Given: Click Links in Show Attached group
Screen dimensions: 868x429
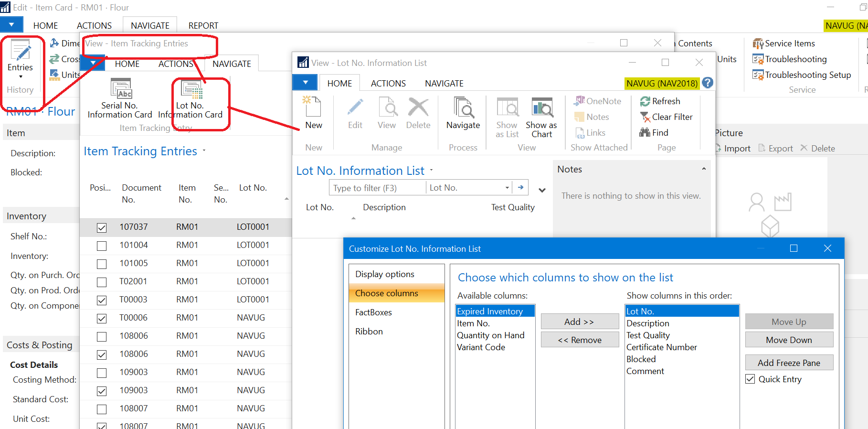Looking at the screenshot, I should pos(590,132).
